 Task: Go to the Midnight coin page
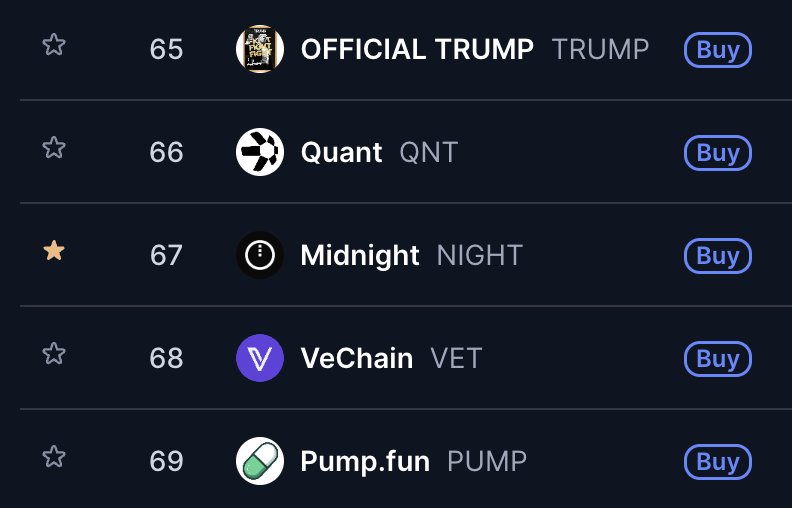click(x=360, y=255)
